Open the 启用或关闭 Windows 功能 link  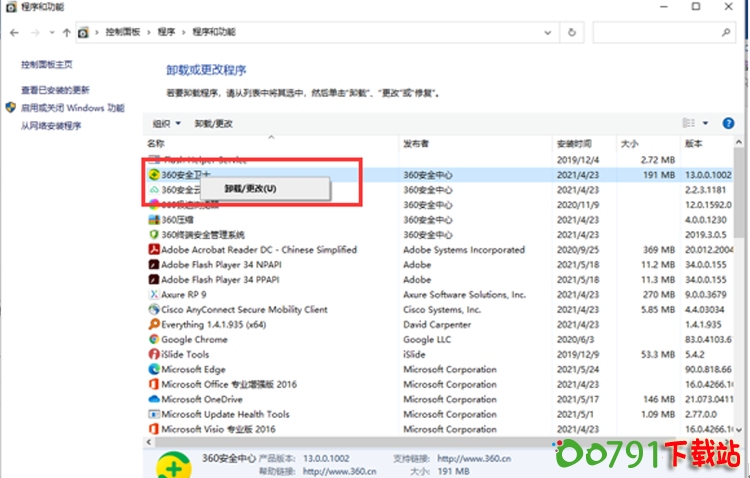pos(73,108)
